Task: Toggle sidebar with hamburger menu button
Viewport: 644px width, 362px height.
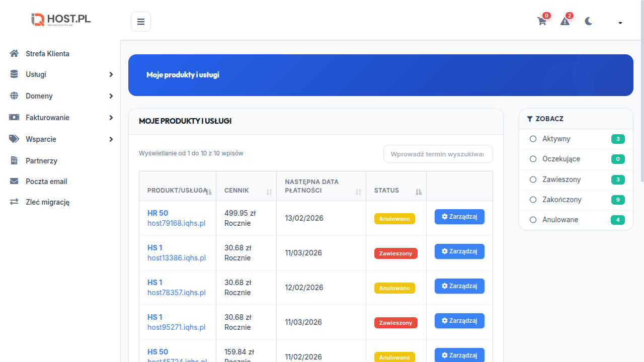Action: (141, 22)
